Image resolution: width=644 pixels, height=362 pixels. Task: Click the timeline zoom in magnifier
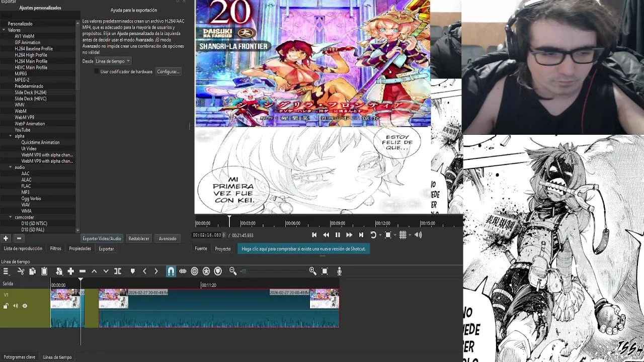pos(313,271)
